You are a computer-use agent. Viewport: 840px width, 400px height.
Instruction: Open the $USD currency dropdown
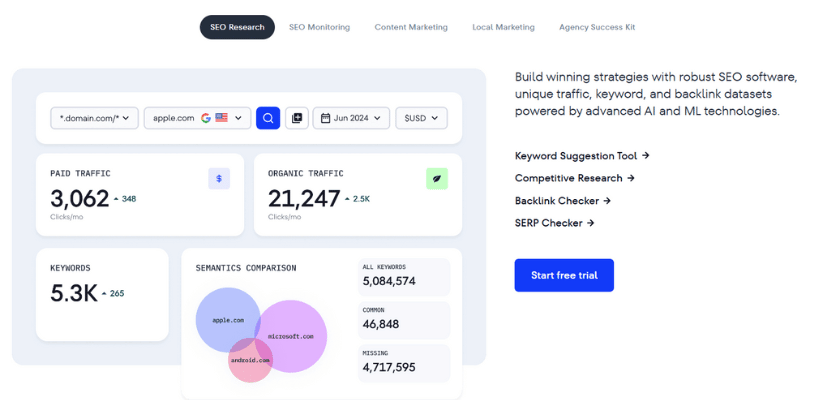[x=421, y=118]
